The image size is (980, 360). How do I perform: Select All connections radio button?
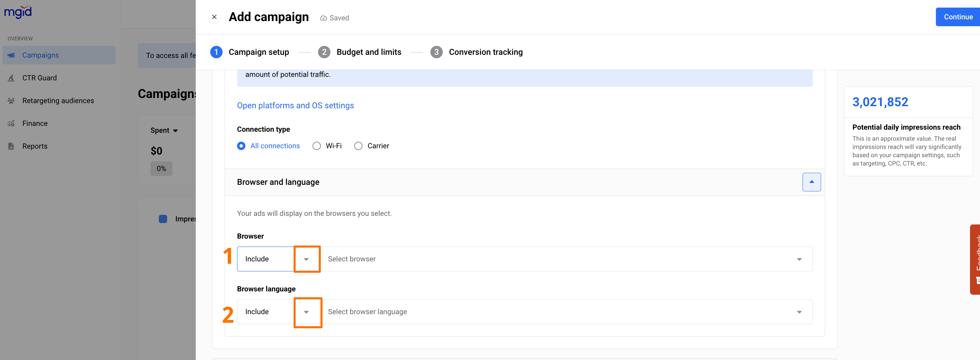point(241,146)
